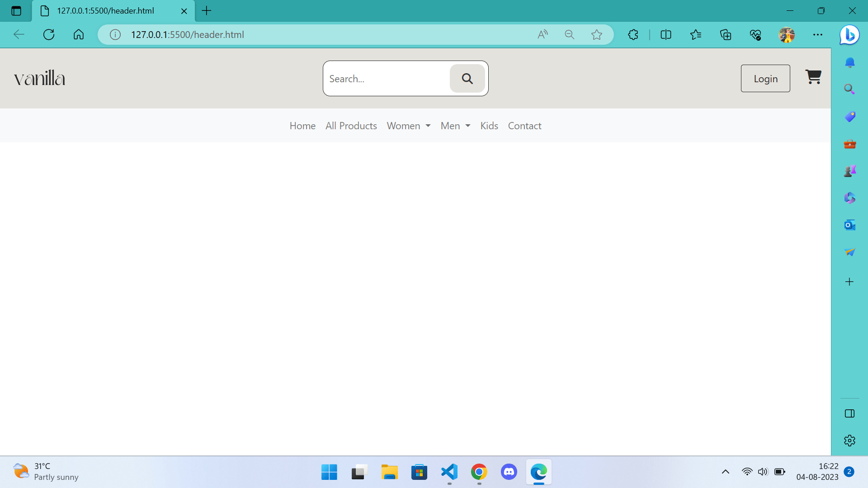Viewport: 868px width, 488px height.
Task: Open Microsoft 365 from the Edge sidebar
Action: pyautogui.click(x=849, y=197)
